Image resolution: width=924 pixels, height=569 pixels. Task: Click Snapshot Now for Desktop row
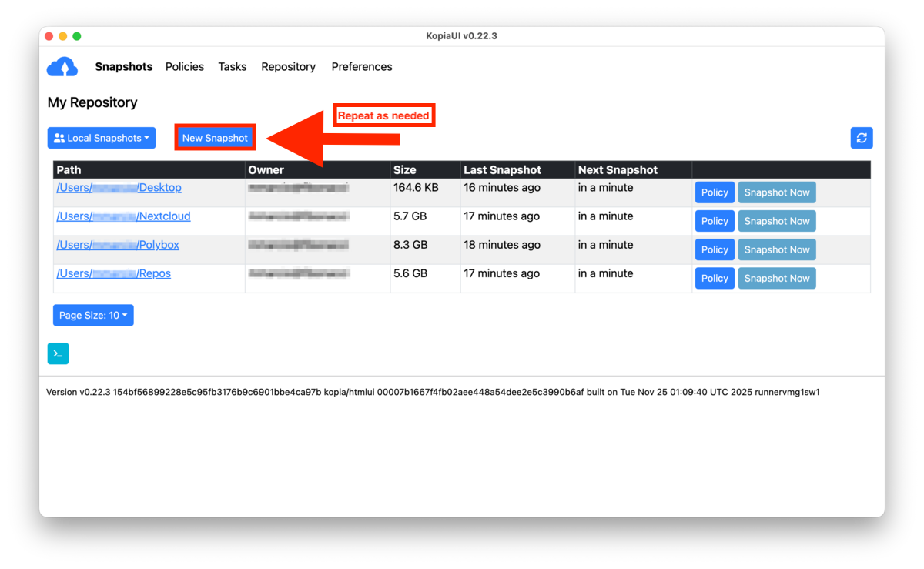pos(777,192)
